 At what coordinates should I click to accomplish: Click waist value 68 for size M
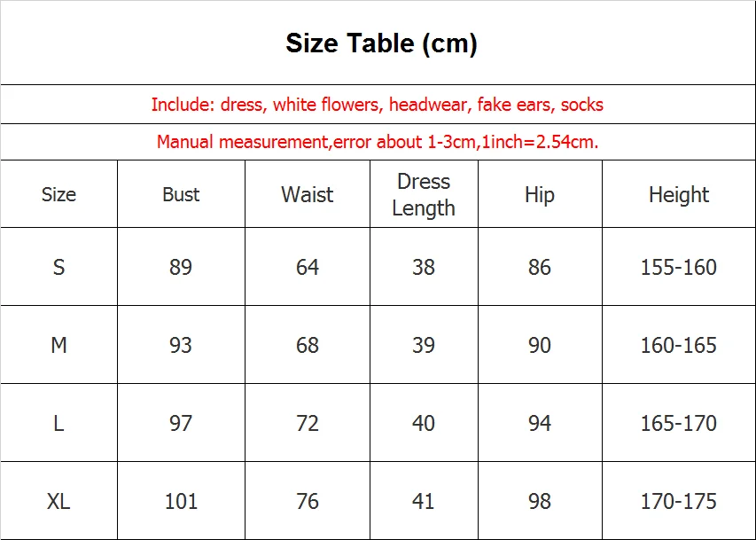click(308, 345)
